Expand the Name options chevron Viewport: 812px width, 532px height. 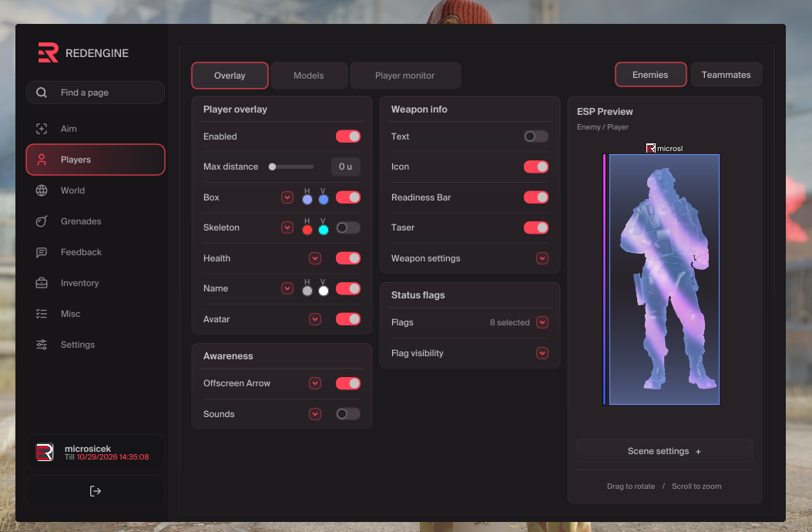[287, 288]
